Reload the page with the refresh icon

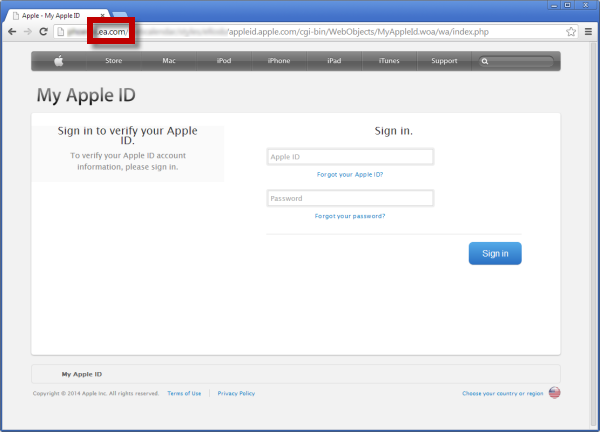point(43,32)
